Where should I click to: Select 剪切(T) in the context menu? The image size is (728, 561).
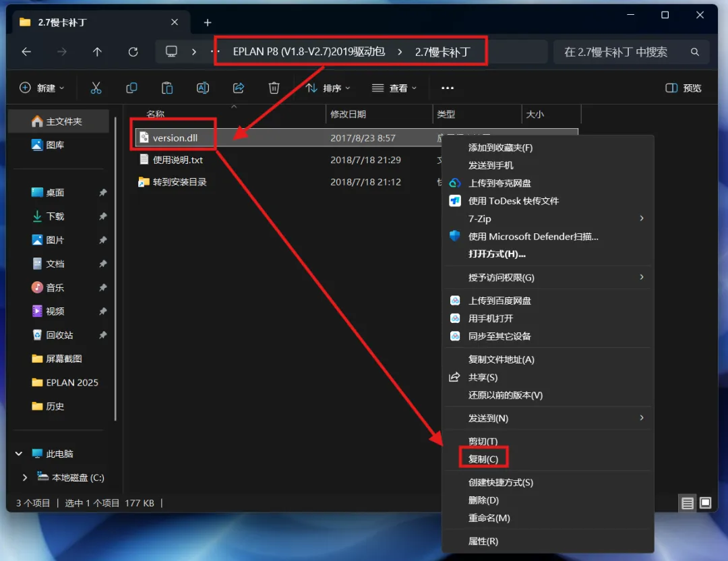tap(483, 441)
